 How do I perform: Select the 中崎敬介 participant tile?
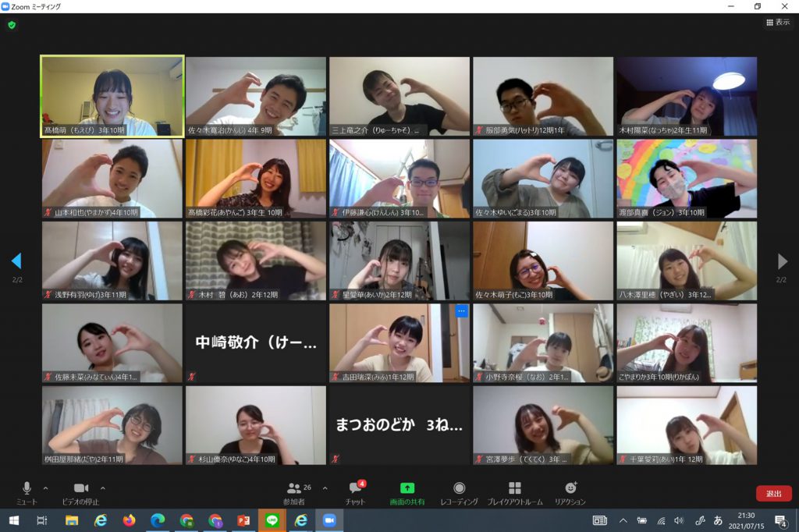(255, 342)
